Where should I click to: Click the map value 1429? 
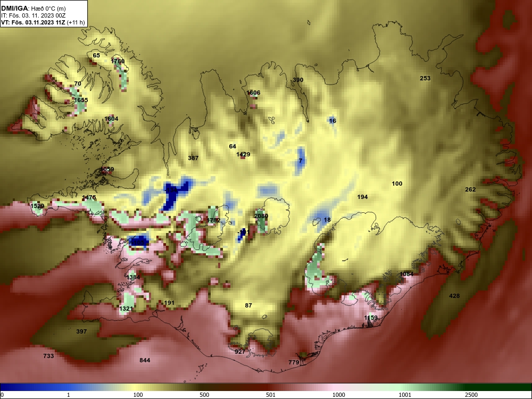[x=243, y=155]
